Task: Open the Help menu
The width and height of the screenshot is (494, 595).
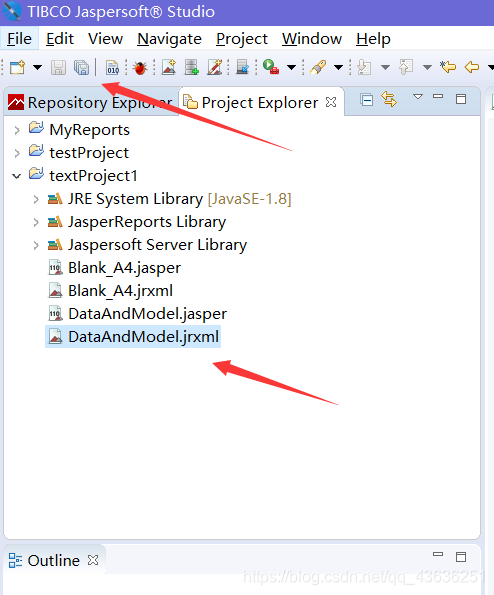Action: (x=373, y=39)
